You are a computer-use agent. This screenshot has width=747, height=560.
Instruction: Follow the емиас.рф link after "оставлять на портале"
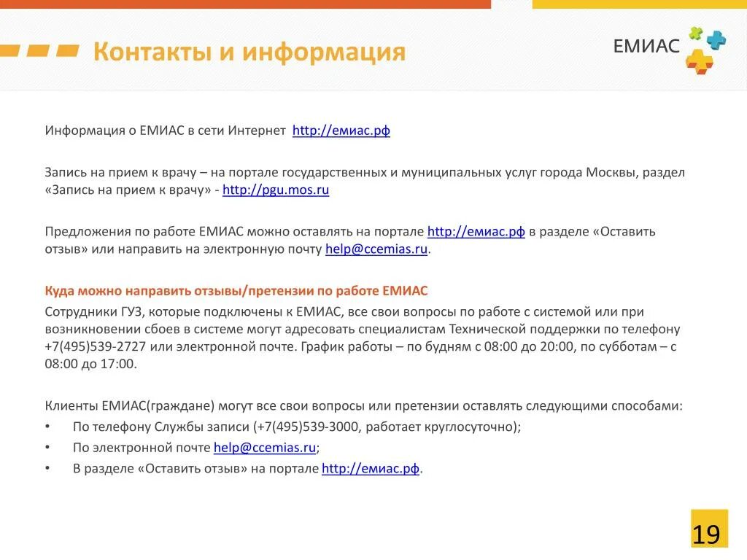(476, 231)
